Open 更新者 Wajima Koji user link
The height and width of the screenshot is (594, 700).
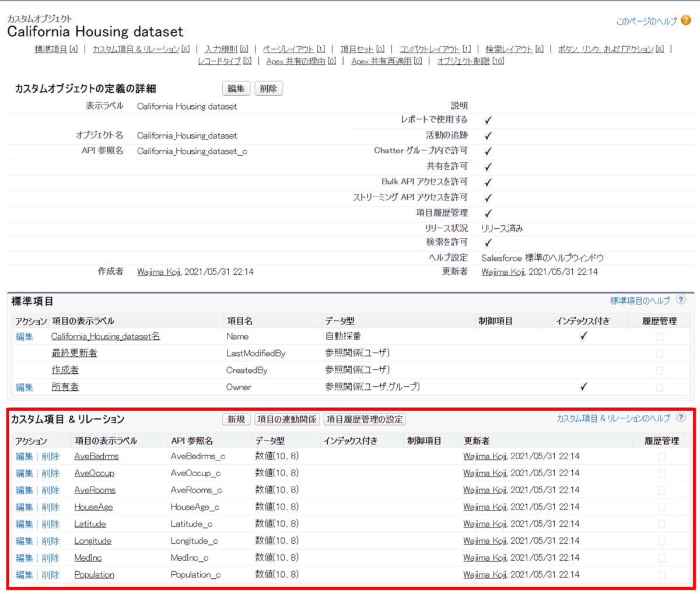click(503, 271)
